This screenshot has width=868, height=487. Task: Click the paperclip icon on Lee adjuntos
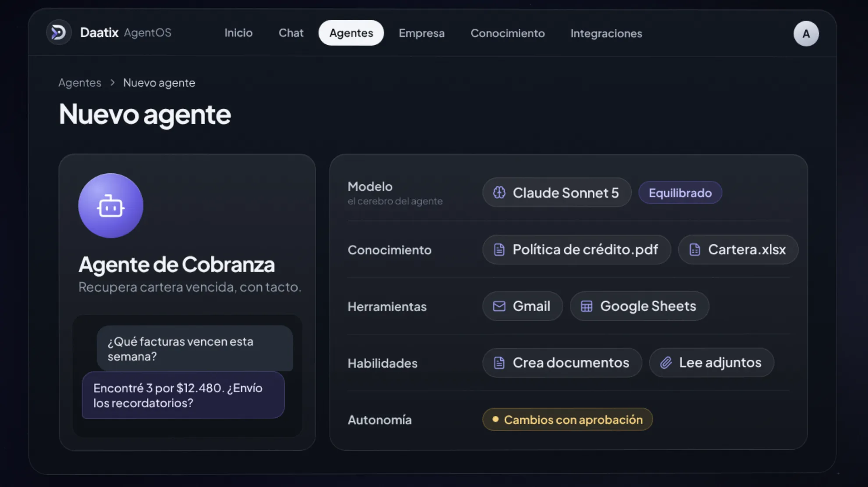(666, 363)
